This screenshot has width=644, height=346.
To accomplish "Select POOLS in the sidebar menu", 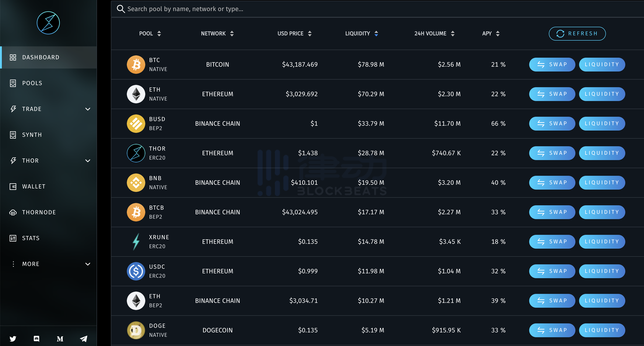I will coord(32,83).
